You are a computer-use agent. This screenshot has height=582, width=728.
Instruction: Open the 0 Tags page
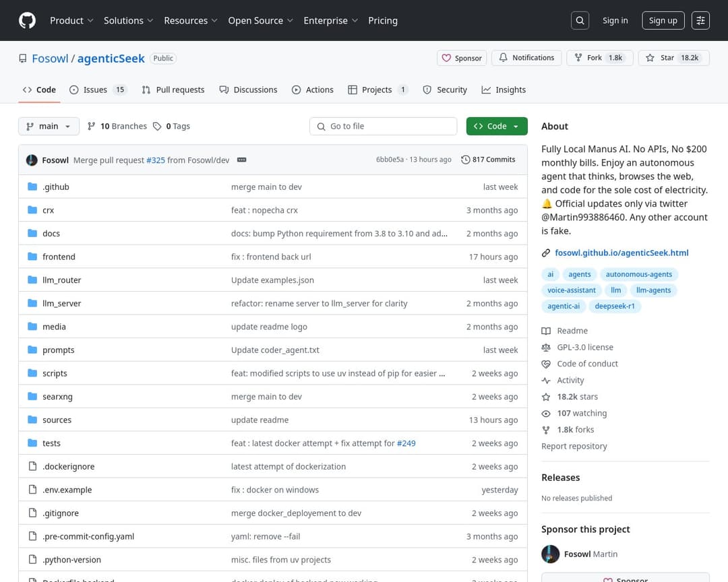tap(172, 126)
